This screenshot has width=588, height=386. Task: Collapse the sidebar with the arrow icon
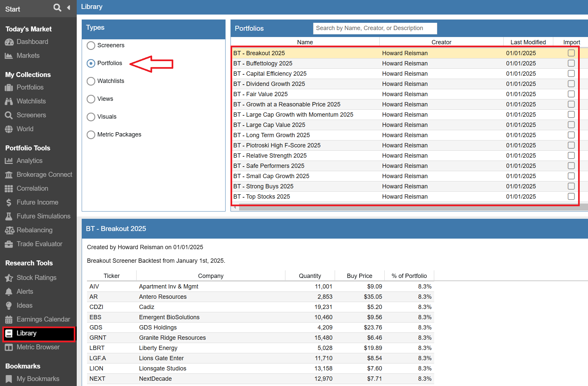point(68,8)
